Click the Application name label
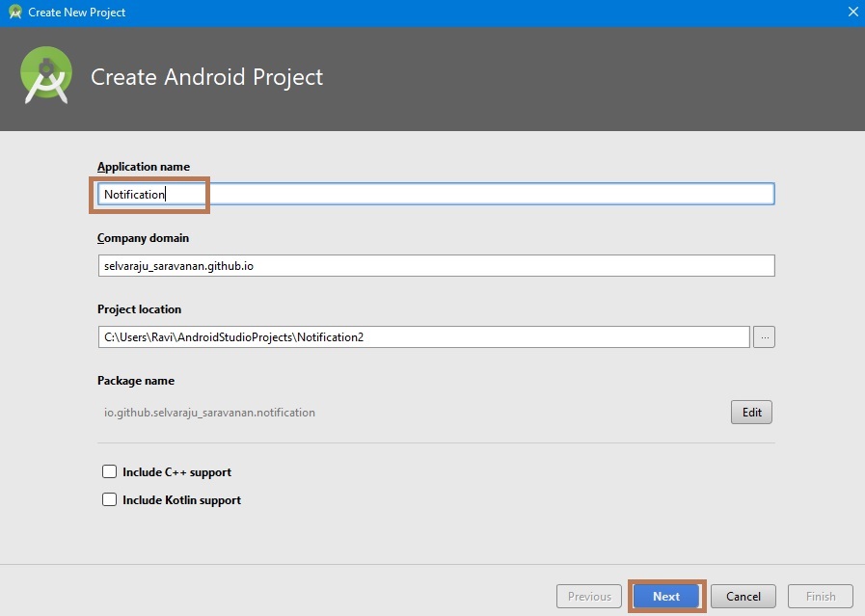865x616 pixels. tap(144, 167)
